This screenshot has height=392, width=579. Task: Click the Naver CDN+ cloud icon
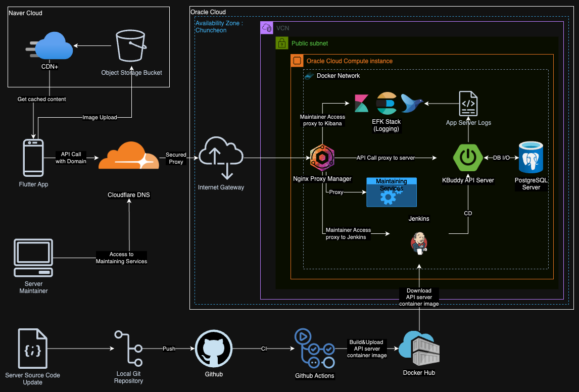(50, 46)
